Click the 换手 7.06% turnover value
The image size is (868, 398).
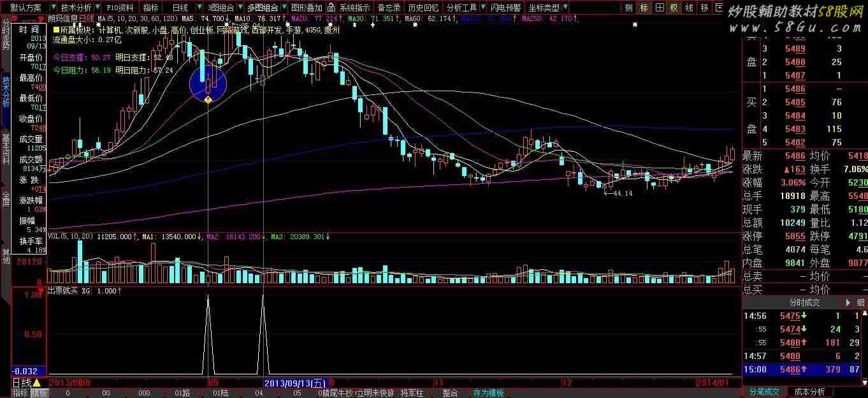point(854,169)
